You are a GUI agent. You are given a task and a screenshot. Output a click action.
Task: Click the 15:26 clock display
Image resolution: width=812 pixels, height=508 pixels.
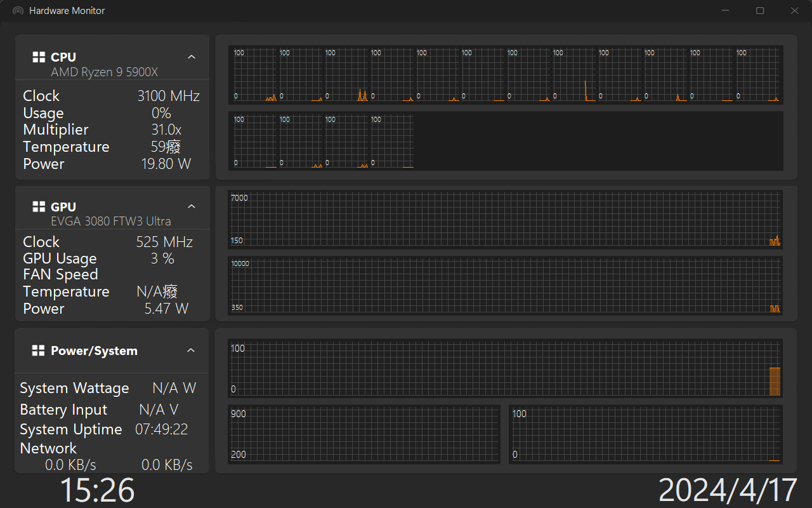click(97, 490)
